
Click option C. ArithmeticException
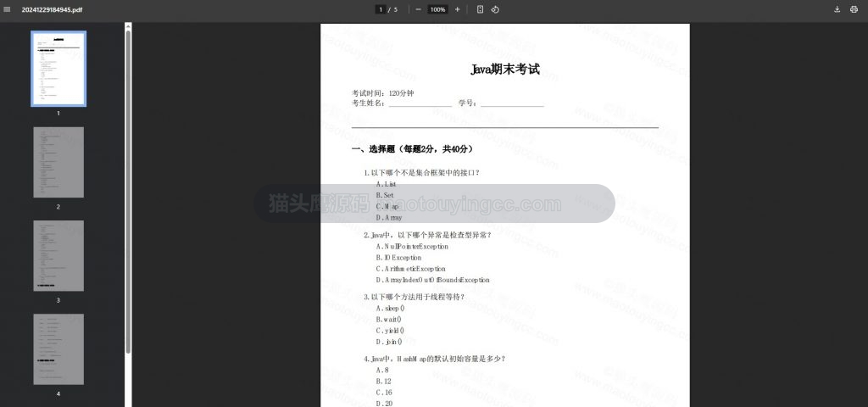tap(411, 269)
